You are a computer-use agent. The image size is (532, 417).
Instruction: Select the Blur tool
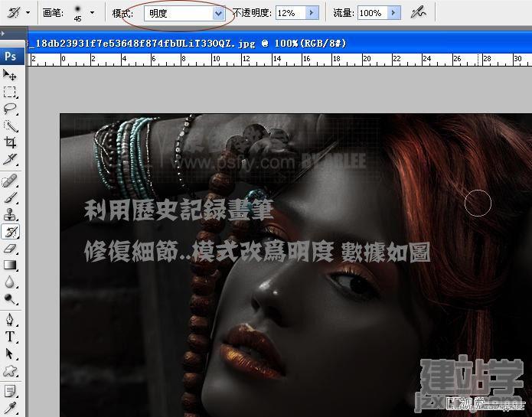[x=10, y=282]
